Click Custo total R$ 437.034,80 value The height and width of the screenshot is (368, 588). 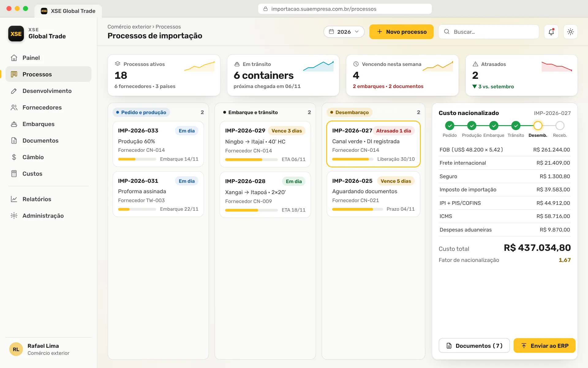coord(537,248)
